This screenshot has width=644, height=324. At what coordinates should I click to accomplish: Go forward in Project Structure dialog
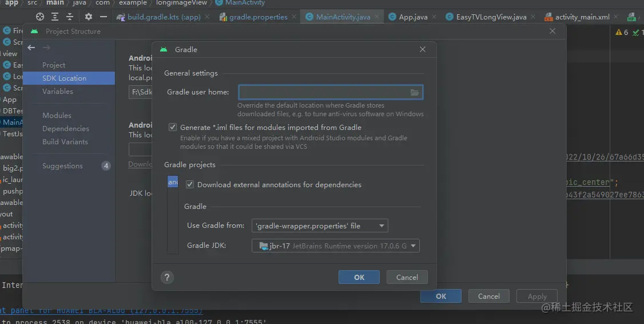(x=46, y=48)
